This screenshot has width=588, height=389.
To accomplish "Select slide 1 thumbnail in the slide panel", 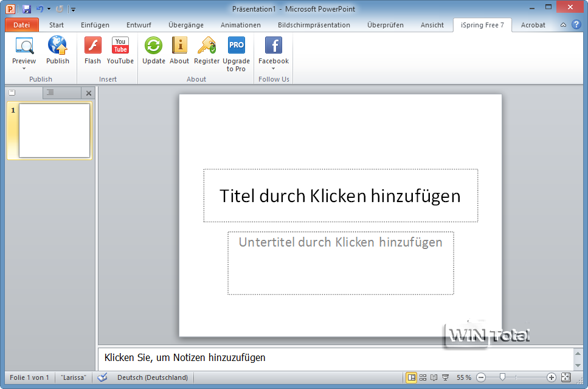I will coord(54,130).
